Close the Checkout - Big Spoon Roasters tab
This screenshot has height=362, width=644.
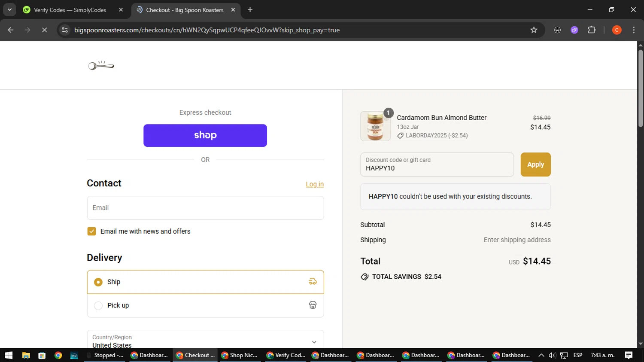click(233, 9)
